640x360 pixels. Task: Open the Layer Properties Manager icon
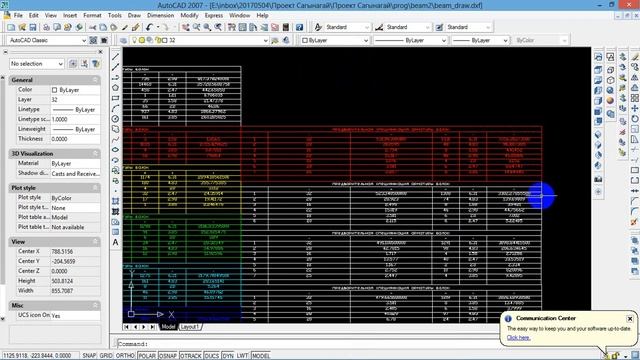point(124,40)
